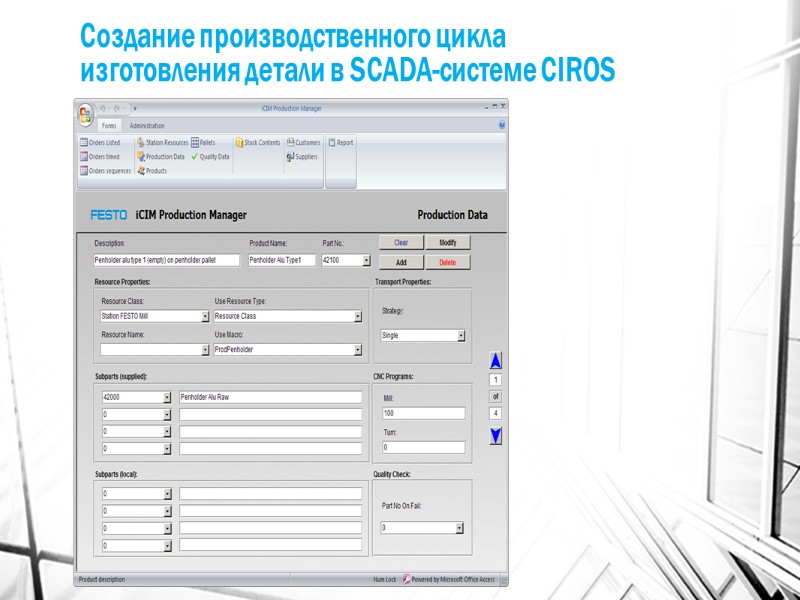The image size is (800, 600).
Task: Open the Office round button menu
Action: coord(86,114)
